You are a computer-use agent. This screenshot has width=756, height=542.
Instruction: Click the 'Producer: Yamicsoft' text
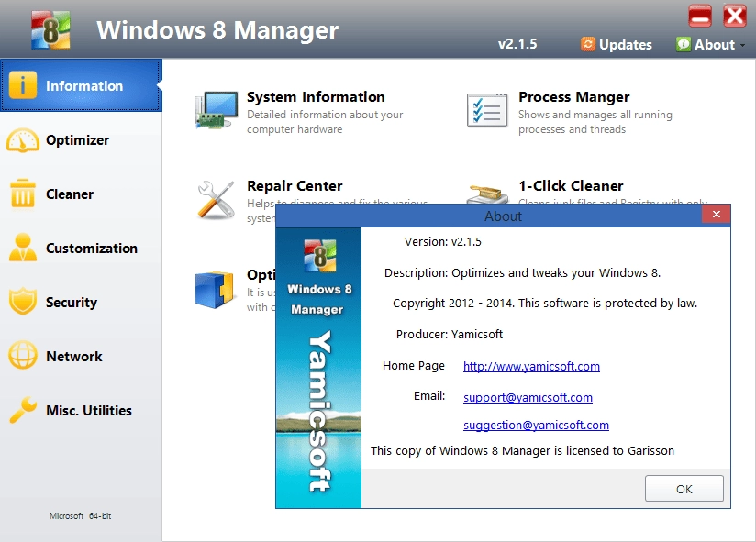[x=450, y=334]
